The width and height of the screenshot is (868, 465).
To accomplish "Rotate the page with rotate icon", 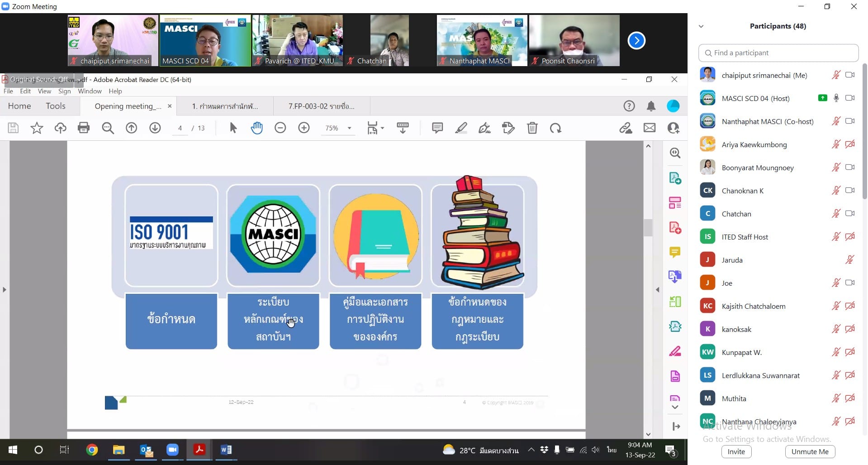I will click(556, 128).
